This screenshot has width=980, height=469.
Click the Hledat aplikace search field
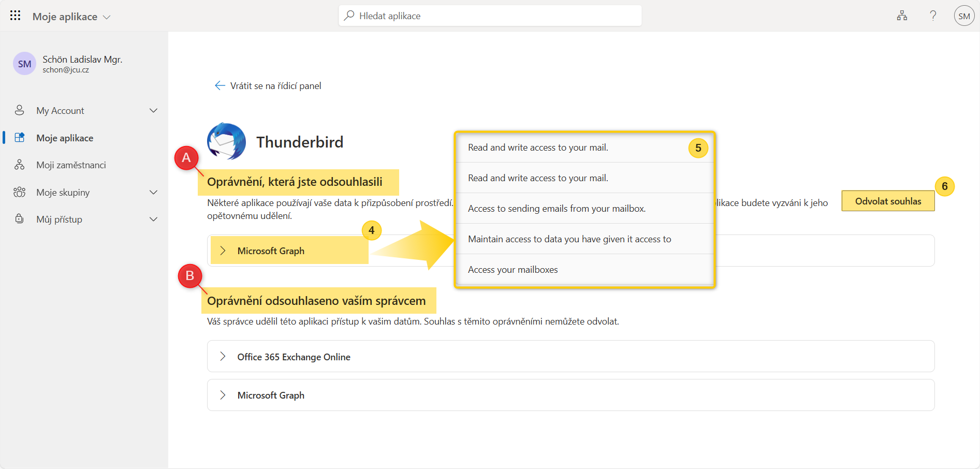pyautogui.click(x=490, y=16)
